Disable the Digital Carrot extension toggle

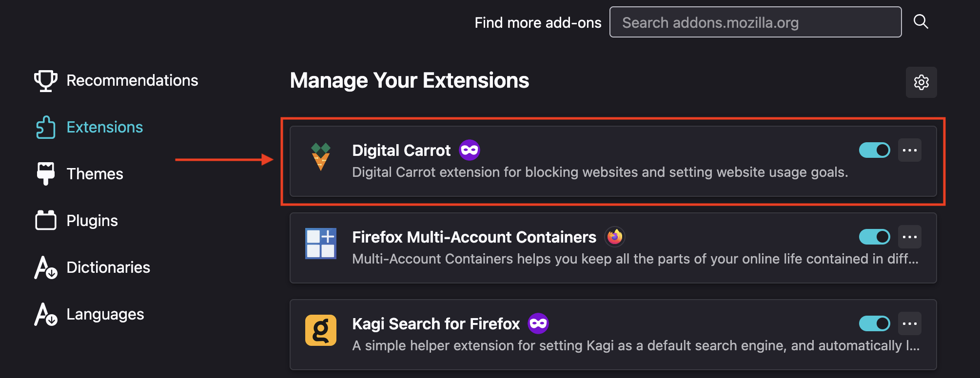[874, 150]
